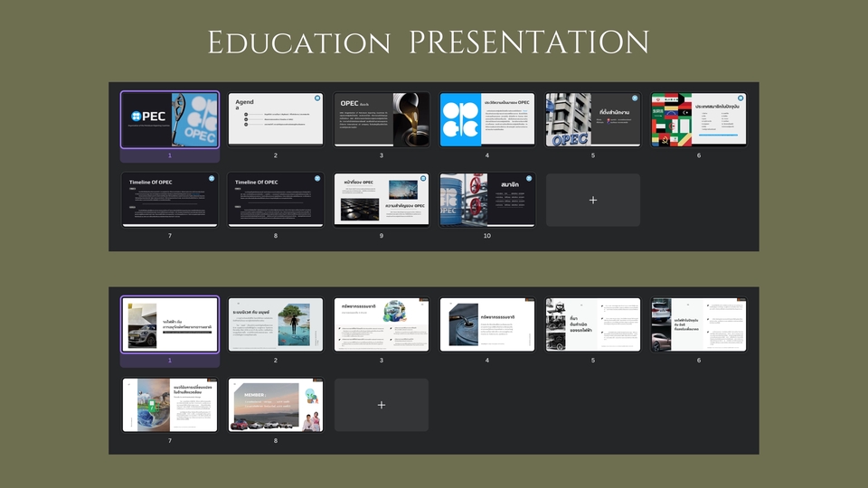The height and width of the screenshot is (488, 868).
Task: Select slide with blue globe illustration top-right
Action: (x=382, y=324)
